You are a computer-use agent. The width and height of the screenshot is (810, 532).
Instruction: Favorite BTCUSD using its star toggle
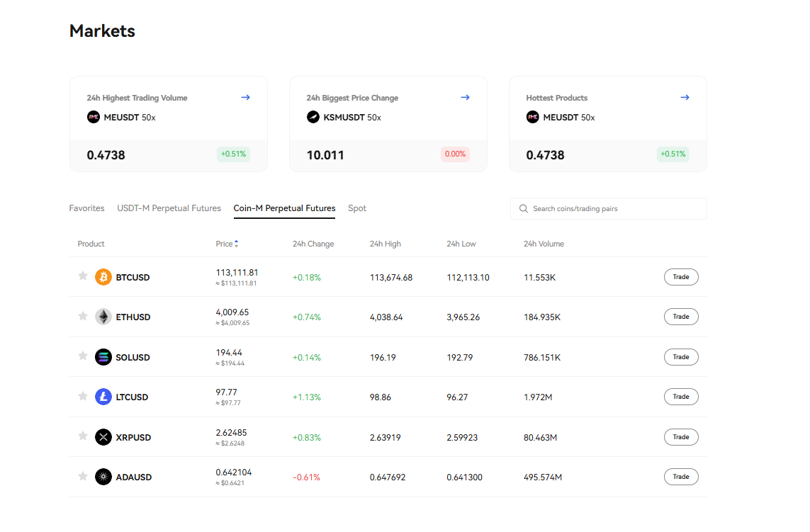point(82,277)
